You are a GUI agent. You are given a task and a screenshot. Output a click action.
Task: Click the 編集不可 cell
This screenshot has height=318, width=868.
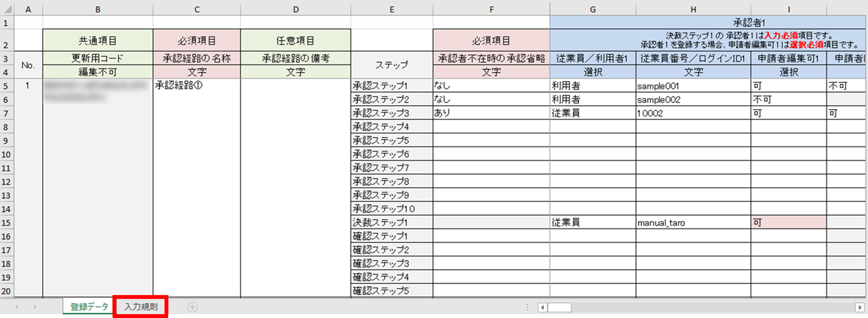click(x=98, y=72)
